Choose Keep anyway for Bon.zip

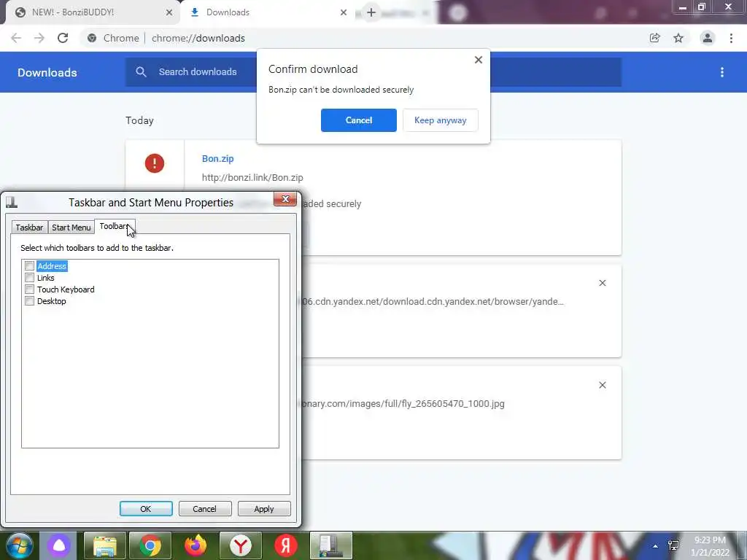(x=440, y=120)
